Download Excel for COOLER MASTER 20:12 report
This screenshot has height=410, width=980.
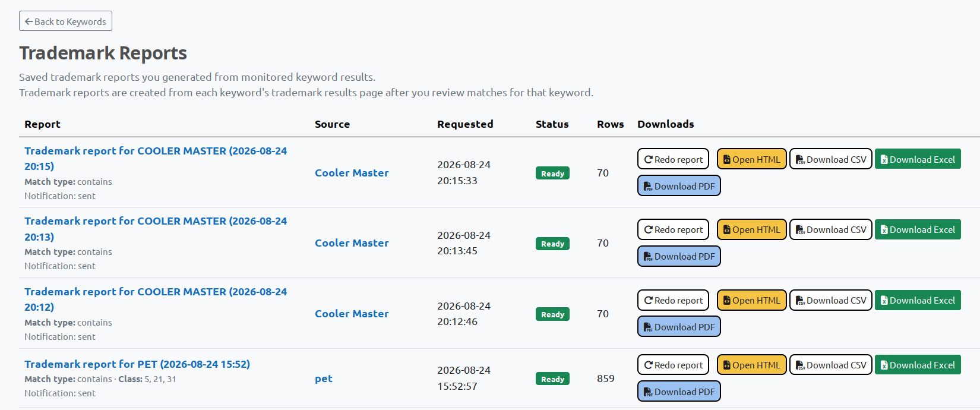point(918,300)
